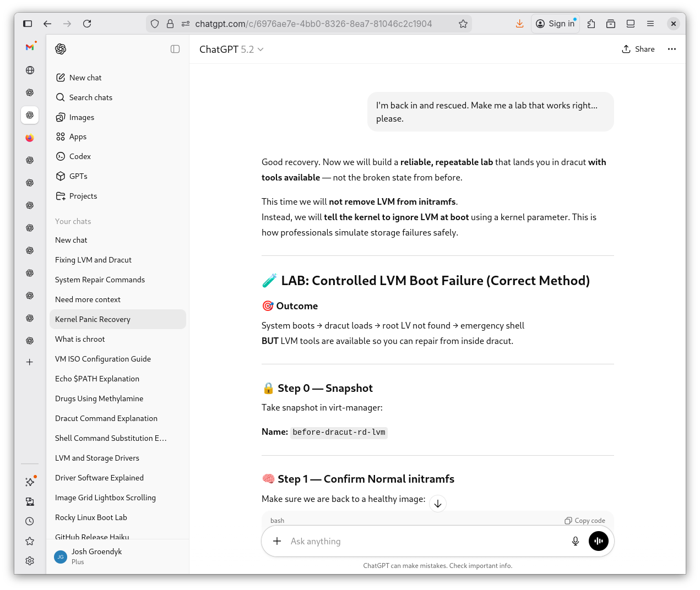700x590 pixels.
Task: Expand the ChatGPT 5.2 model dropdown
Action: click(231, 50)
